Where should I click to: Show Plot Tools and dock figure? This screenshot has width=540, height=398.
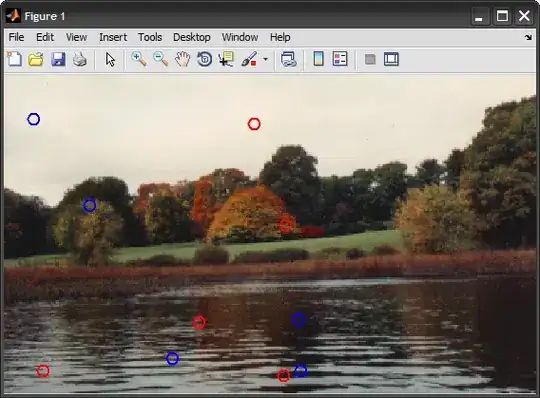(x=391, y=59)
